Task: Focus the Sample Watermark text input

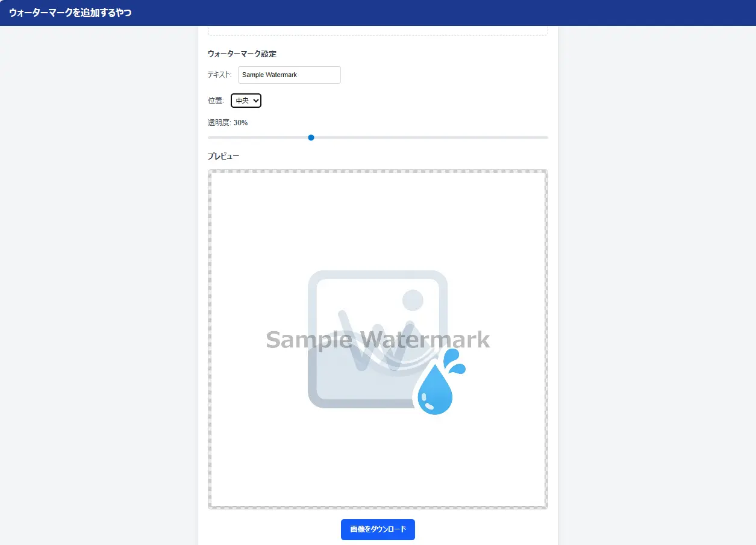Action: (x=289, y=75)
